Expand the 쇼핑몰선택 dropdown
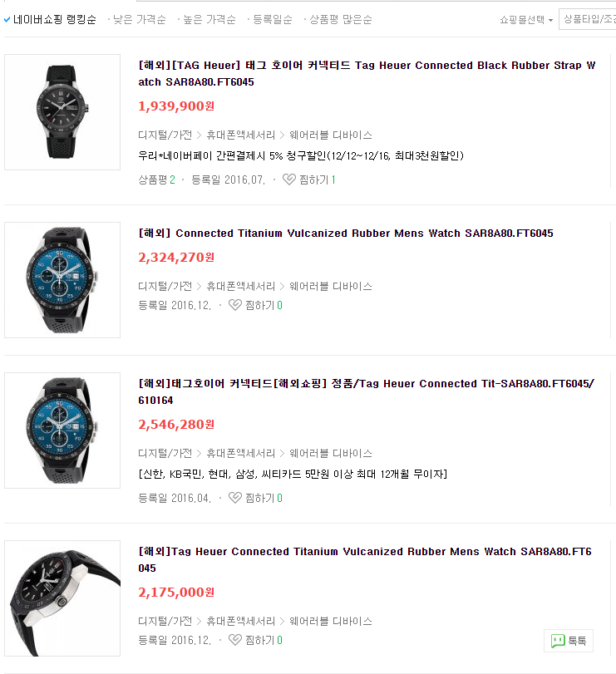 tap(526, 20)
